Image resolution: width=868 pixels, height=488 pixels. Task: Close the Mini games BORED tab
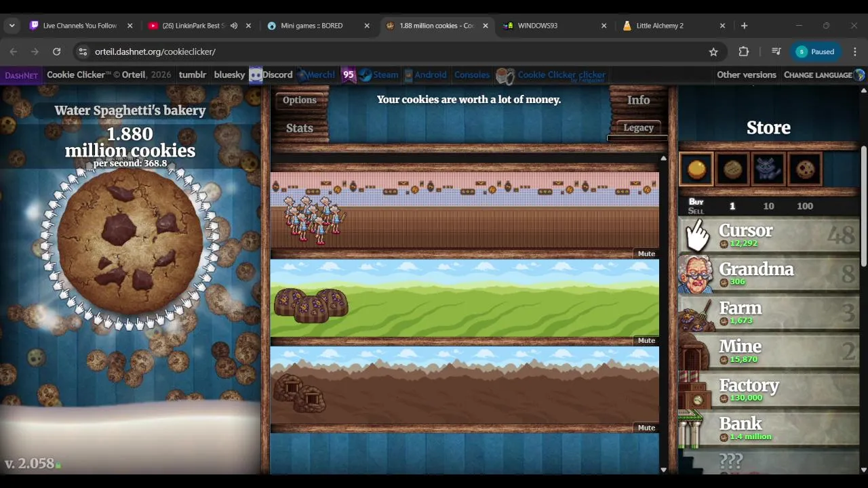coord(367,26)
